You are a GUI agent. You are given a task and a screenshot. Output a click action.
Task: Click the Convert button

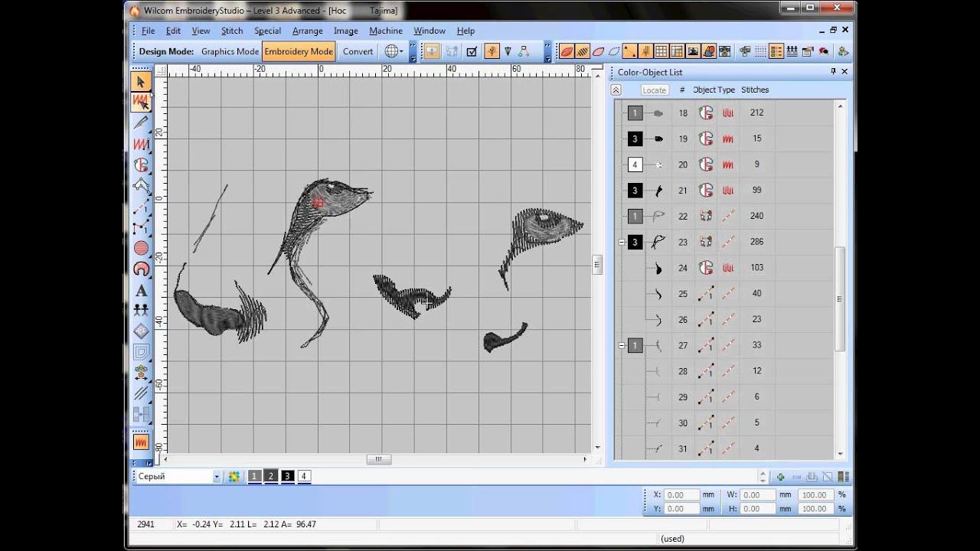[x=358, y=51]
